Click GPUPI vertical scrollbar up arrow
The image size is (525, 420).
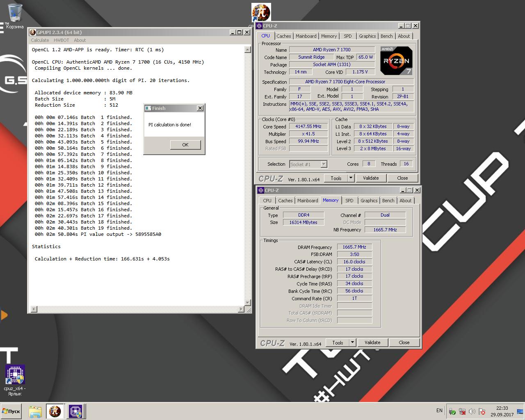click(247, 50)
